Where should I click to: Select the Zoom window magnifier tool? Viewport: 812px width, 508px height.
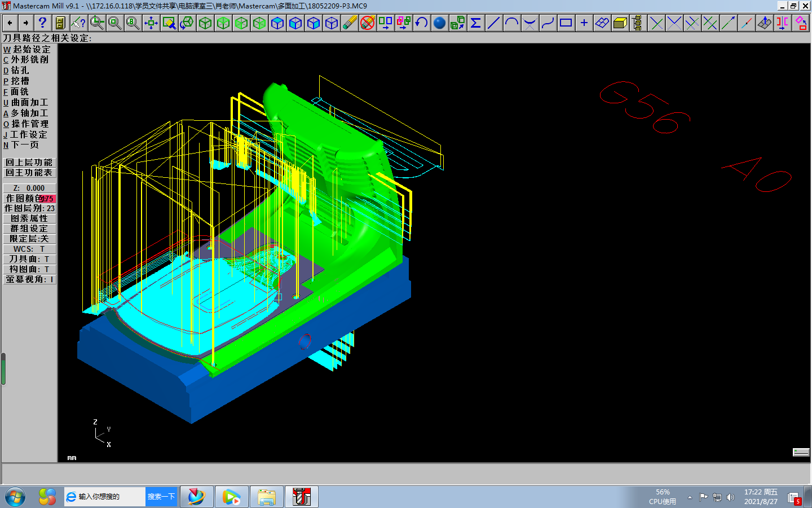point(97,23)
